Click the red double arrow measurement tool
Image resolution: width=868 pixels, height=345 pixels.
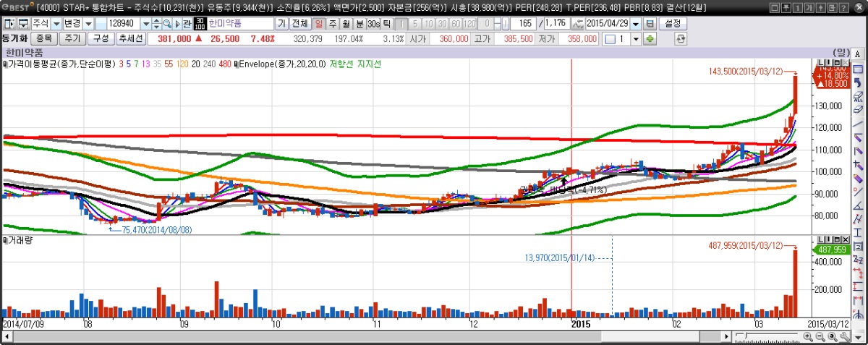click(x=858, y=273)
